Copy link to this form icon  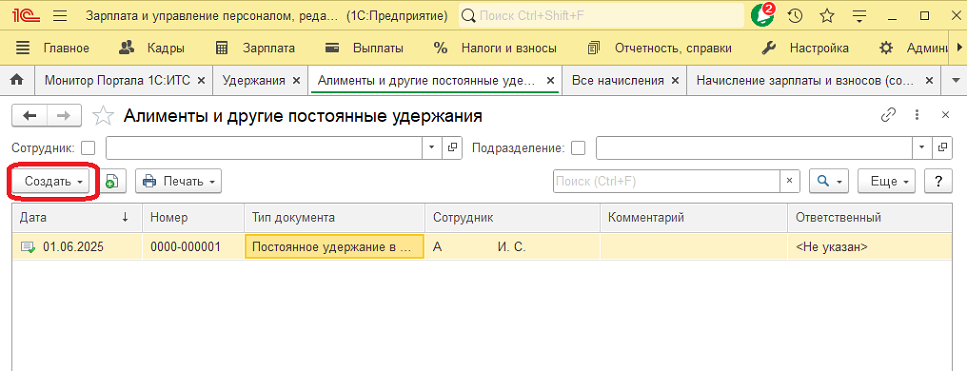point(888,115)
